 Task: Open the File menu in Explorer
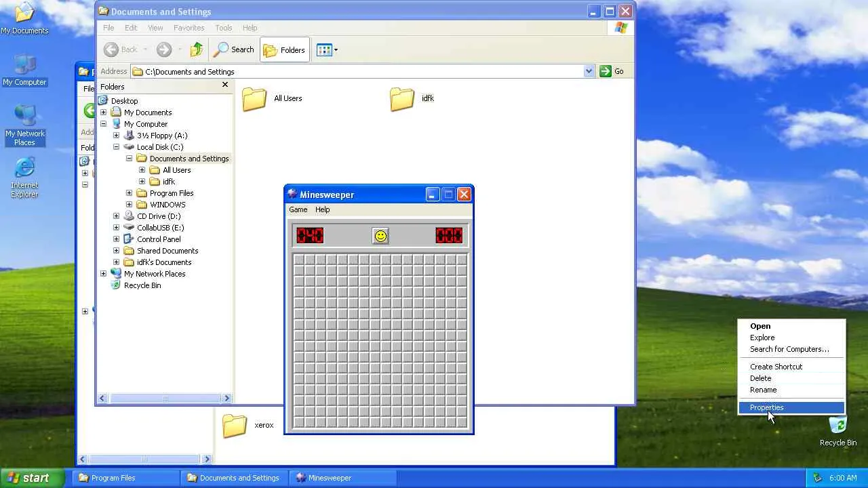108,28
